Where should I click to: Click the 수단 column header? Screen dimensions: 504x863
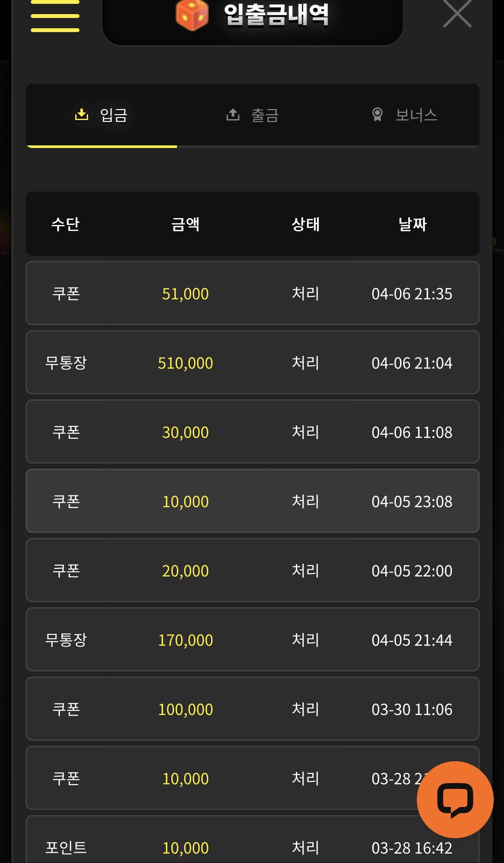[x=65, y=224]
